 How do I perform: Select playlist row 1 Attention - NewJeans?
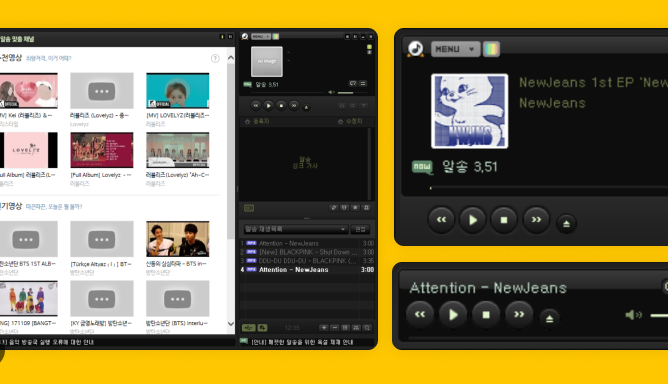coord(307,243)
